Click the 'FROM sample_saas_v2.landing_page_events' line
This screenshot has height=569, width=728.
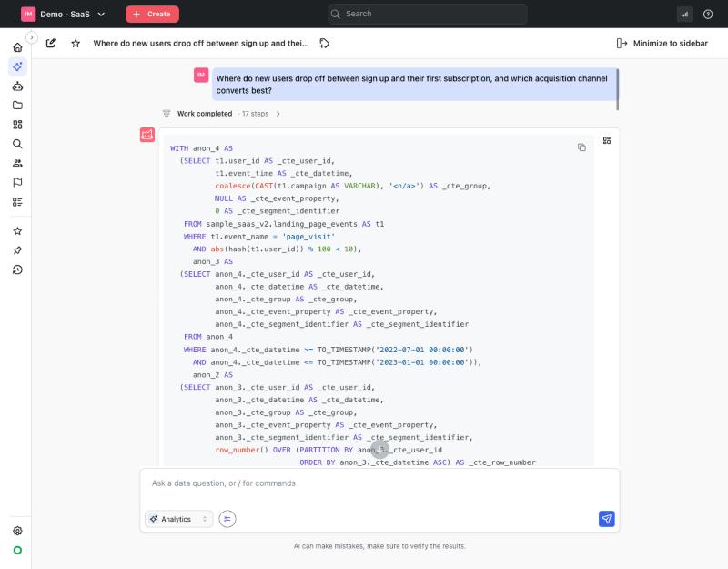coord(284,224)
